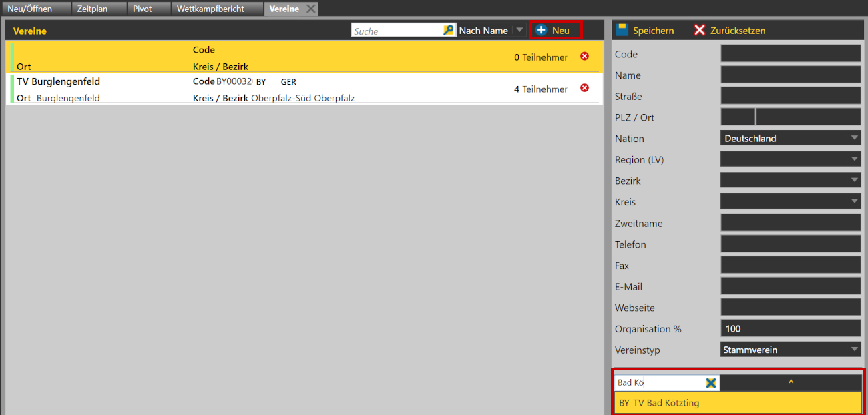Close the Vereine tab
The width and height of the screenshot is (868, 415).
[310, 9]
